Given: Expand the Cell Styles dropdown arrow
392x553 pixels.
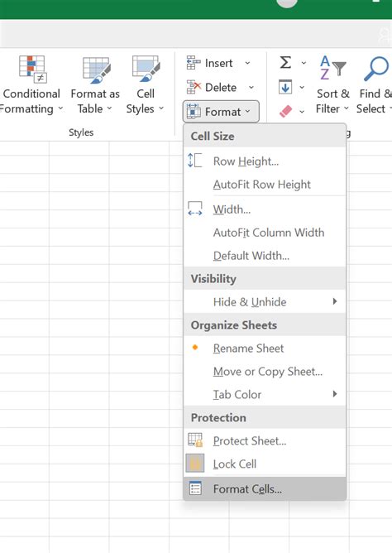Looking at the screenshot, I should pyautogui.click(x=161, y=108).
